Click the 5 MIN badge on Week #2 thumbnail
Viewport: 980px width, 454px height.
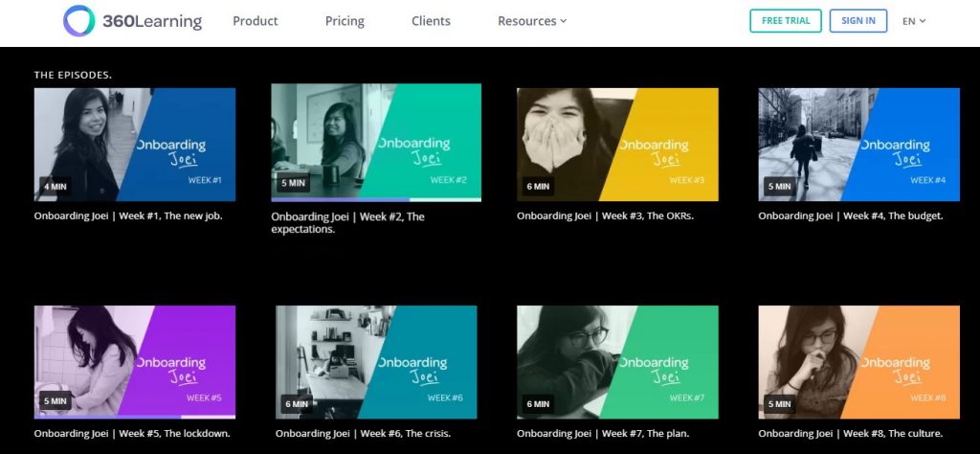(x=294, y=183)
